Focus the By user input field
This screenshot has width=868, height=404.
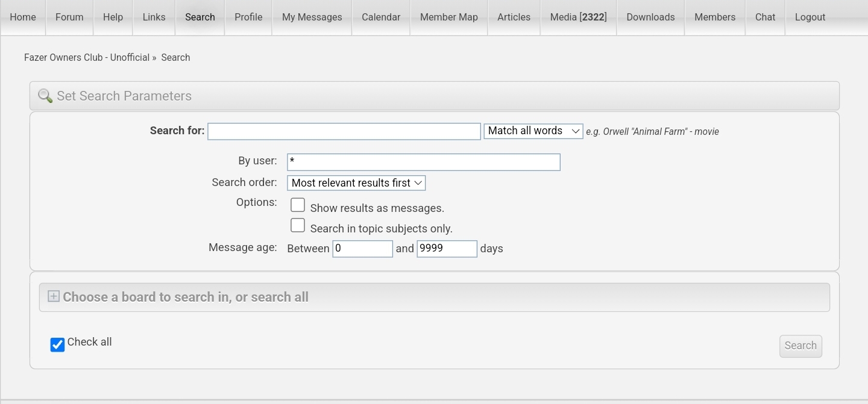coord(423,162)
